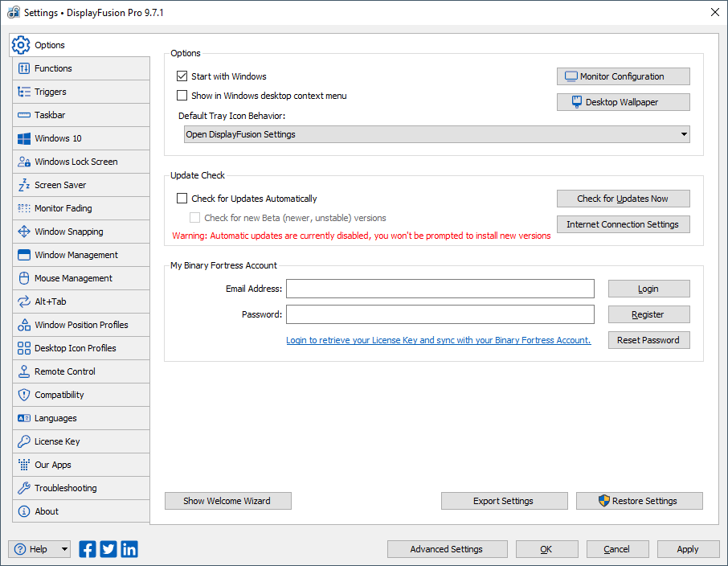Click the Email Address input field

pos(440,289)
